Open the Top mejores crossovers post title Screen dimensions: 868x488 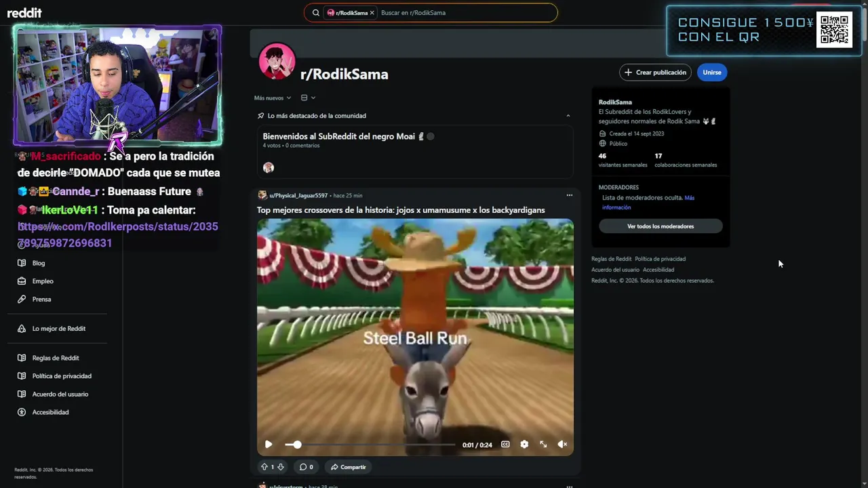(401, 210)
